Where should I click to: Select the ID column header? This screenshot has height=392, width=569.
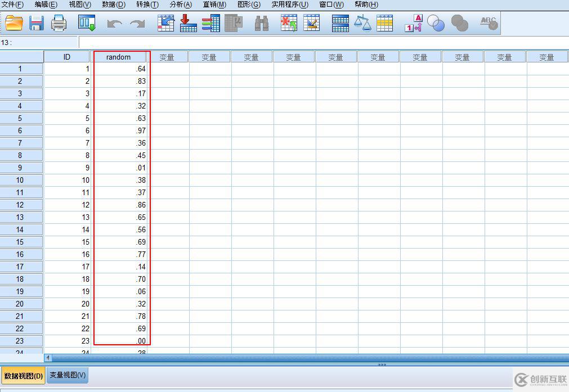[67, 57]
